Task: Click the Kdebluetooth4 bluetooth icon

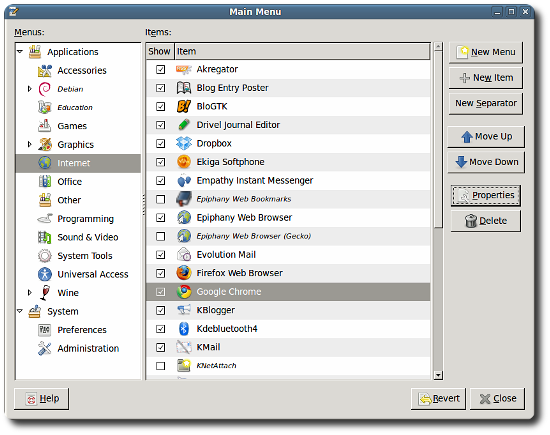Action: pos(184,329)
